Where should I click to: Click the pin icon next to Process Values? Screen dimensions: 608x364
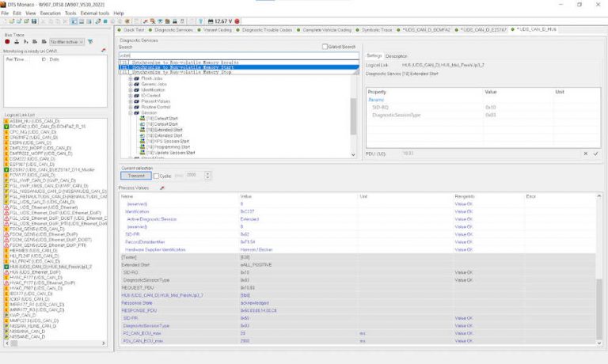pyautogui.click(x=162, y=188)
